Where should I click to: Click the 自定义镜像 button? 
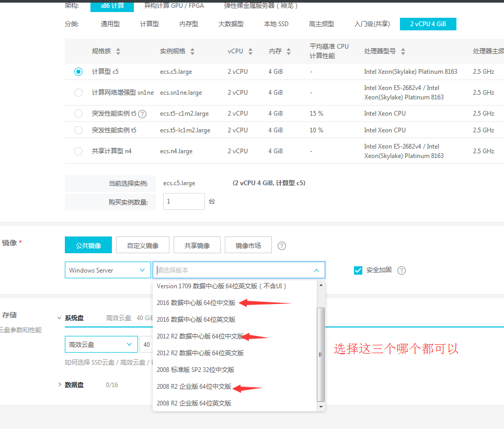point(142,245)
